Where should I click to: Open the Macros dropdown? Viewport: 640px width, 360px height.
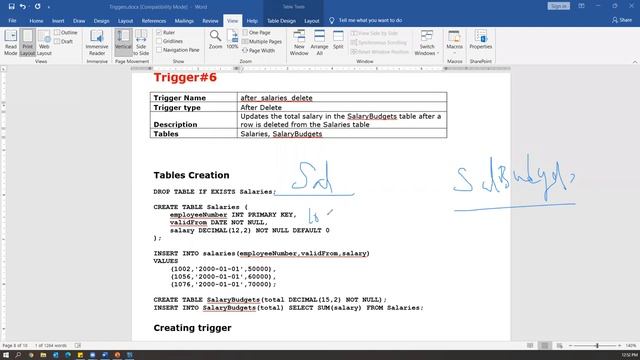[454, 42]
